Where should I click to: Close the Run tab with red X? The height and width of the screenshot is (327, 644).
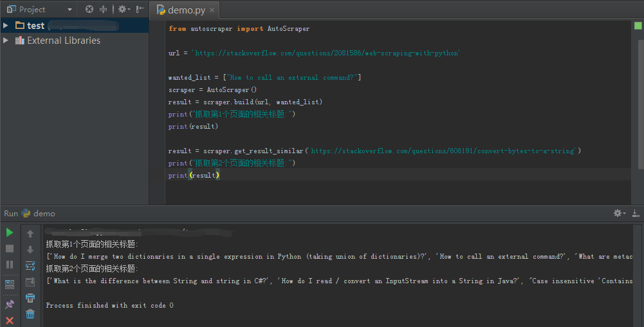pos(10,321)
